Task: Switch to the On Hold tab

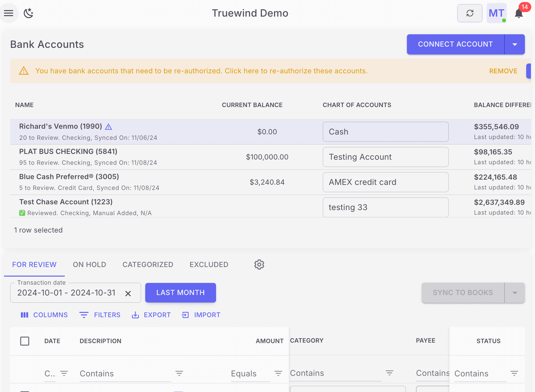Action: point(90,265)
